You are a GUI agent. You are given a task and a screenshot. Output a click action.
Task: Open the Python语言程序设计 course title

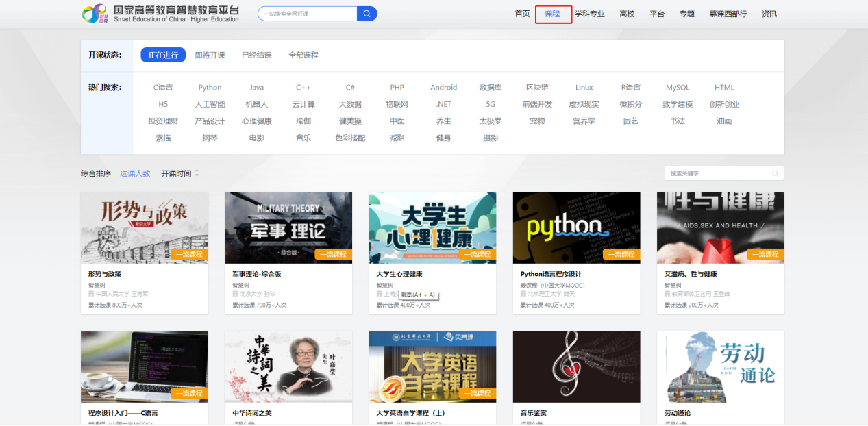(550, 274)
